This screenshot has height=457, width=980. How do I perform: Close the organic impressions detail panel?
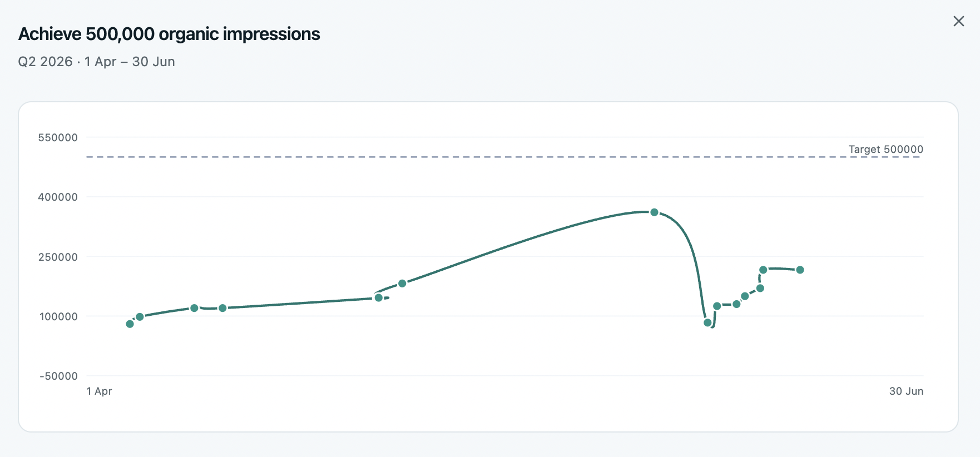pos(958,21)
